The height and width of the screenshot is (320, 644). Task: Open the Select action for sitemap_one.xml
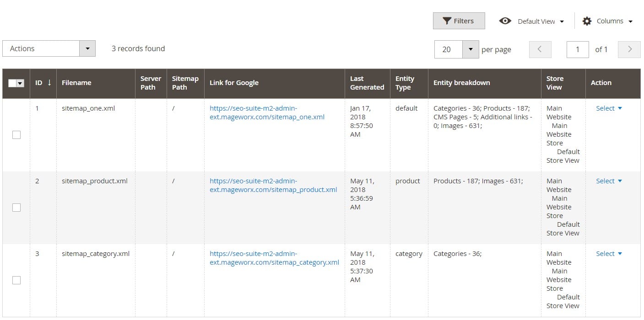pos(609,108)
